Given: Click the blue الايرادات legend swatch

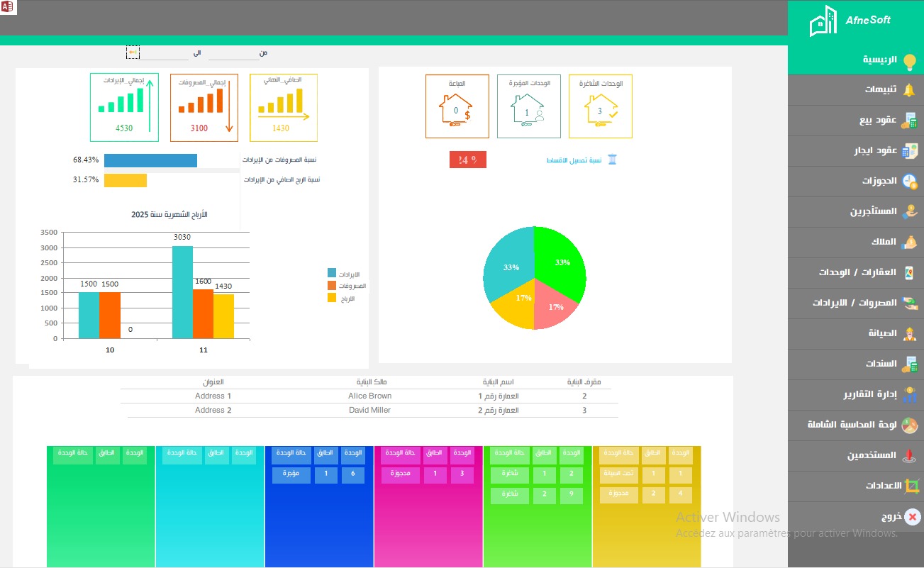Looking at the screenshot, I should (332, 273).
